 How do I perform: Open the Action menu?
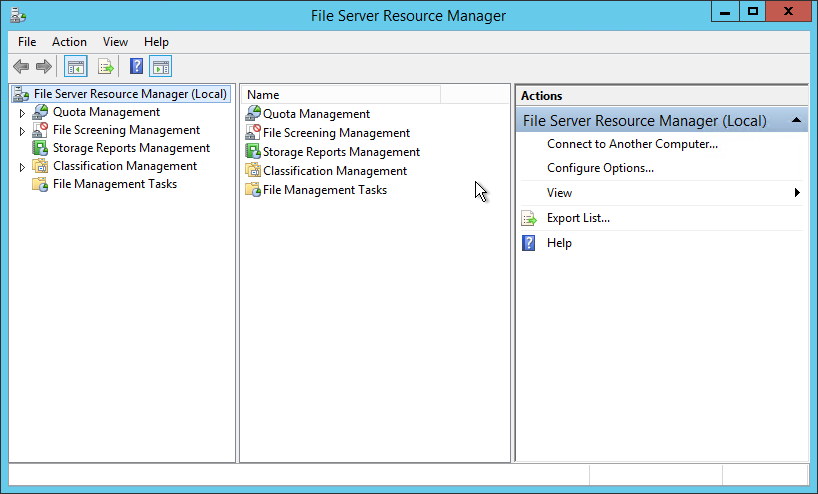point(69,42)
